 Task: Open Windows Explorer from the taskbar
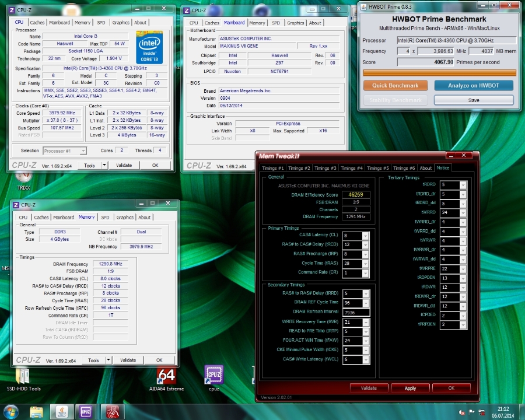36,412
